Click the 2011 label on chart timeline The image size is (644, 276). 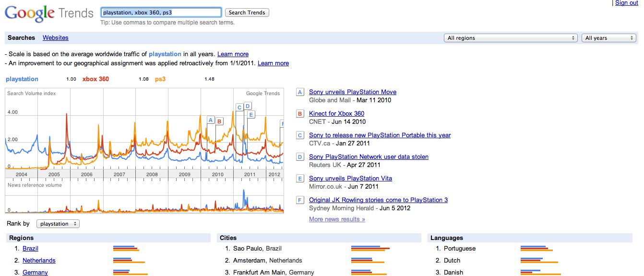pos(250,175)
